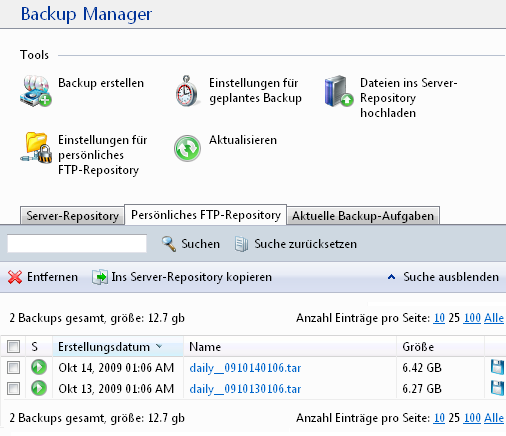
Task: Open the daily__0910140106.tar backup link
Action: [x=245, y=368]
